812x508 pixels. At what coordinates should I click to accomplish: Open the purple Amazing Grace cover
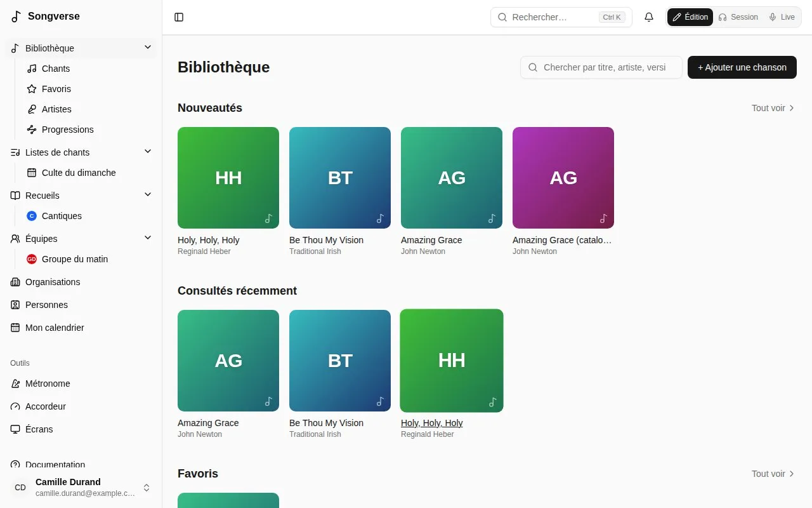tap(563, 178)
